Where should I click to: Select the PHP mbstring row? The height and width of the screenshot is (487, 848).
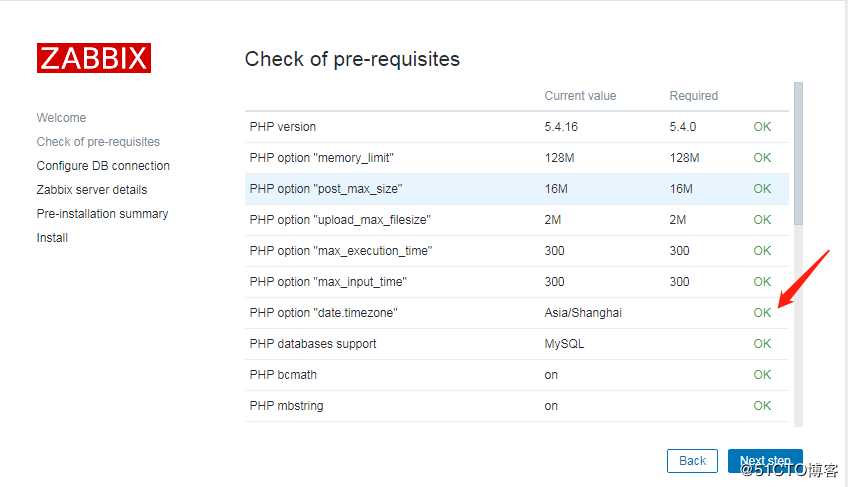pyautogui.click(x=516, y=406)
